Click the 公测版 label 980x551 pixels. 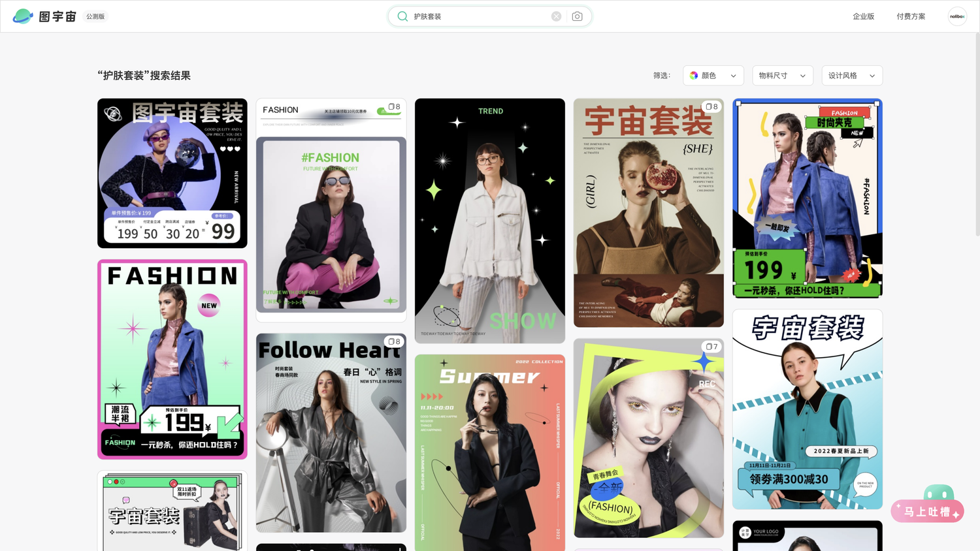click(95, 16)
